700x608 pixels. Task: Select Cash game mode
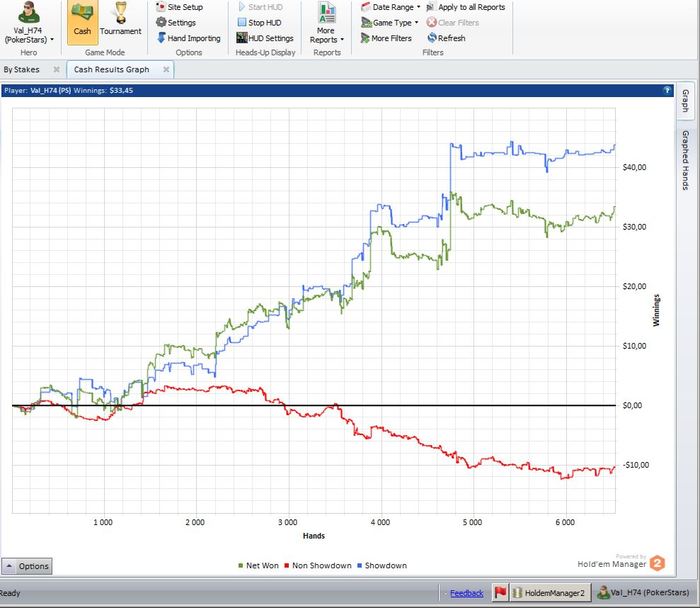(82, 22)
